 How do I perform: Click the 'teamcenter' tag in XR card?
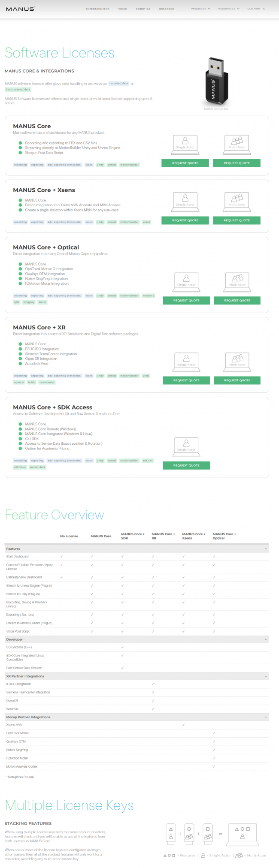click(47, 382)
